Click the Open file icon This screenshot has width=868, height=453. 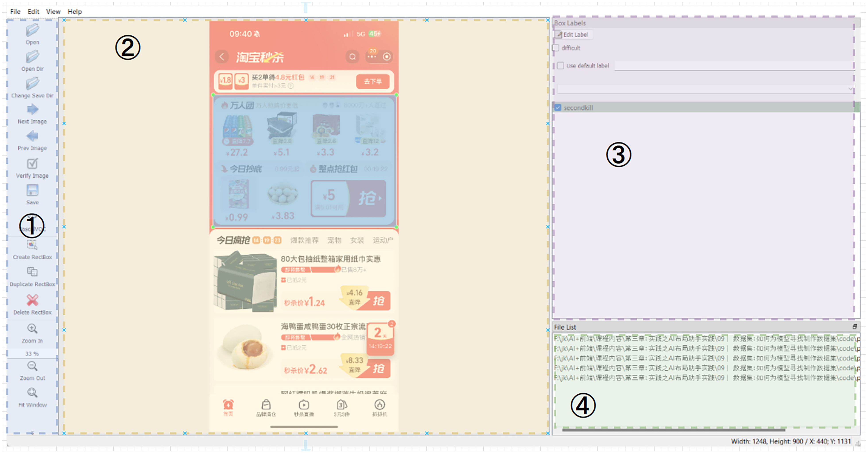click(x=32, y=30)
